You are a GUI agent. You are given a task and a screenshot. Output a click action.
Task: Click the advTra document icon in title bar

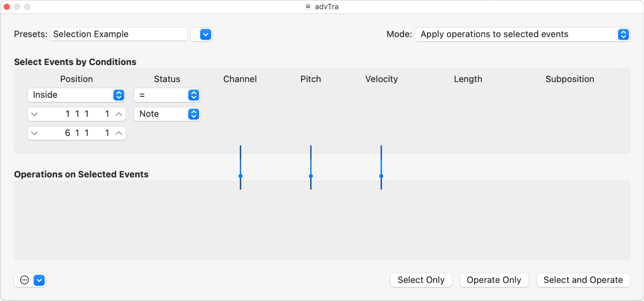[308, 7]
